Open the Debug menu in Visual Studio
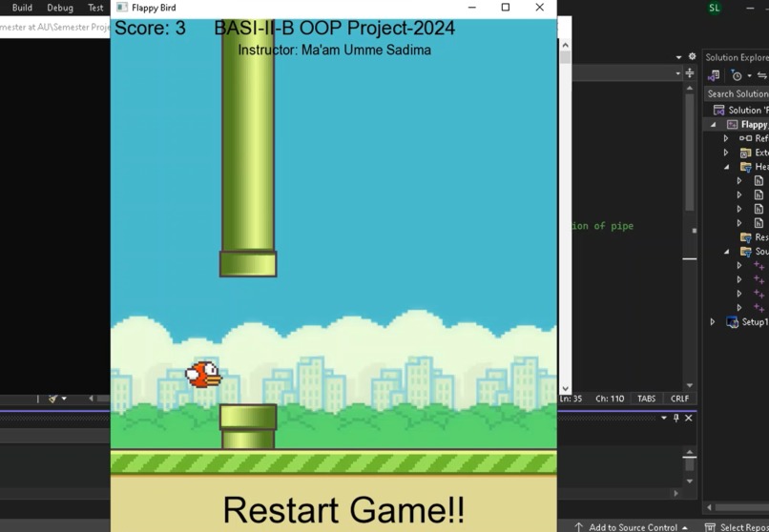Viewport: 769px width, 532px height. [x=60, y=8]
